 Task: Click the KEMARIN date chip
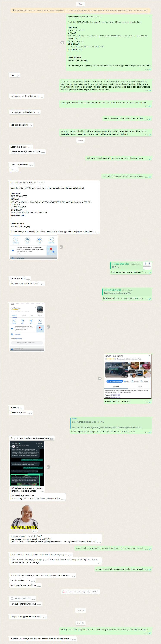80,611
